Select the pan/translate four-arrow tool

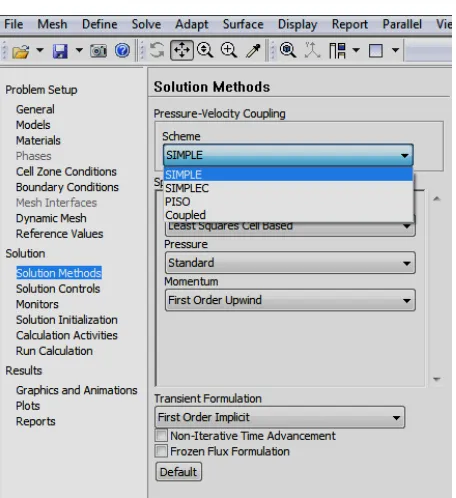(182, 51)
